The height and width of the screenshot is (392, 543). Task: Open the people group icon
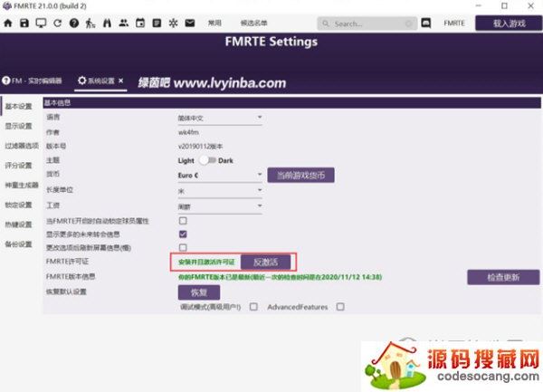tap(124, 24)
